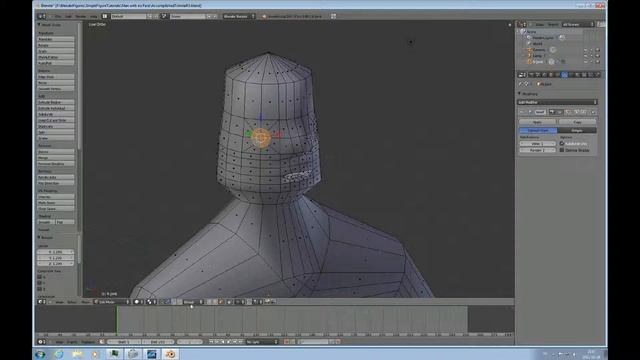Open the Object Constraints properties tab icon

point(558,75)
